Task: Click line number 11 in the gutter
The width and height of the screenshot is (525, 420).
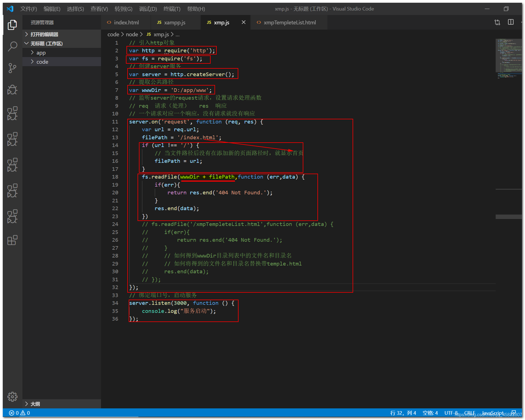Action: click(x=115, y=122)
